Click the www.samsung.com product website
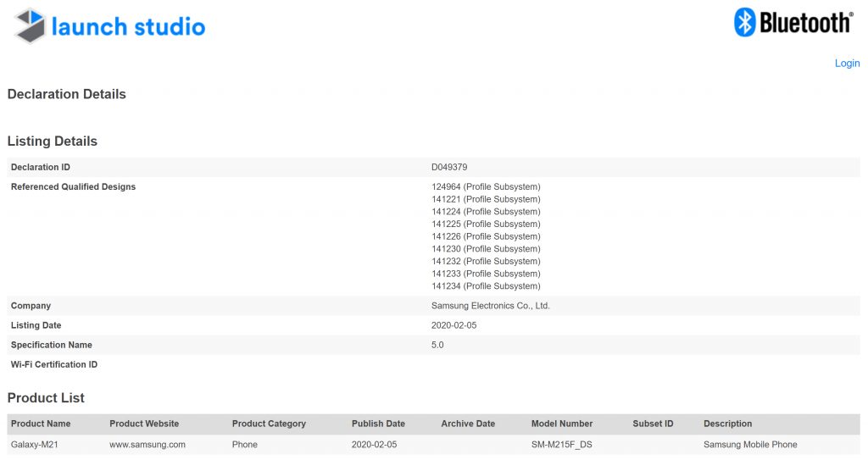The height and width of the screenshot is (460, 868). 147,444
